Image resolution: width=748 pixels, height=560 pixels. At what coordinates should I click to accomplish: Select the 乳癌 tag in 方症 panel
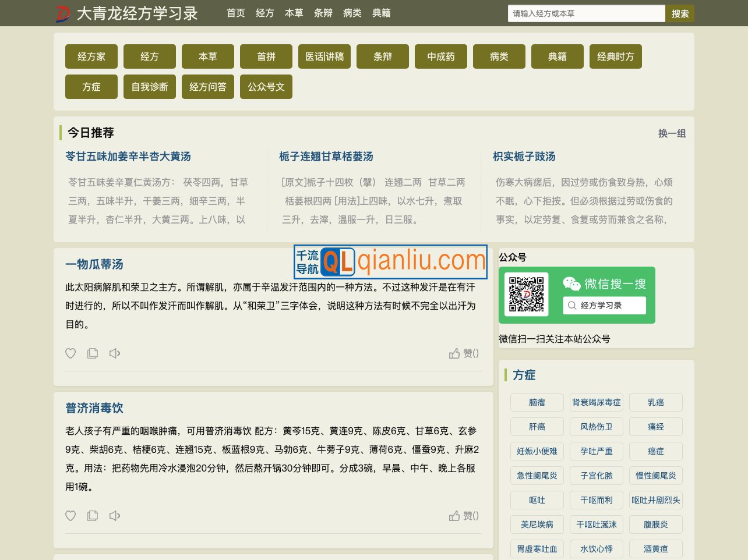click(655, 402)
